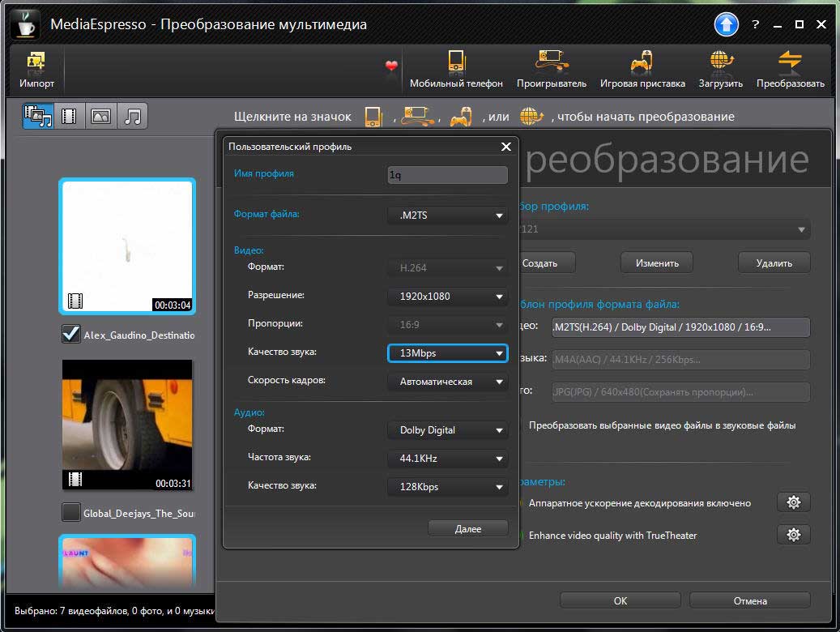The height and width of the screenshot is (632, 840).
Task: Click the Далее button
Action: tap(467, 528)
